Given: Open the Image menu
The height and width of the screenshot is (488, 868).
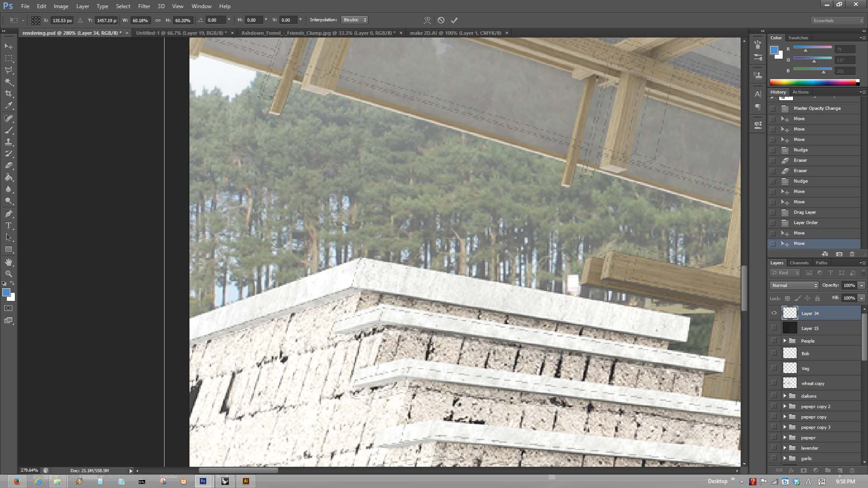Looking at the screenshot, I should 61,6.
